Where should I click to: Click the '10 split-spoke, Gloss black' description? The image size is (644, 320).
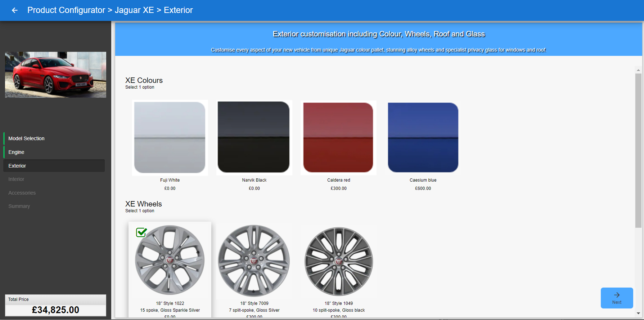click(x=339, y=310)
